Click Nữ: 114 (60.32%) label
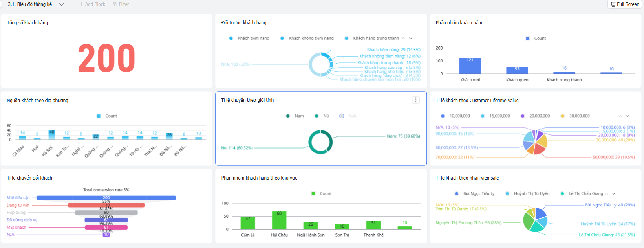The image size is (644, 248). pos(237,148)
